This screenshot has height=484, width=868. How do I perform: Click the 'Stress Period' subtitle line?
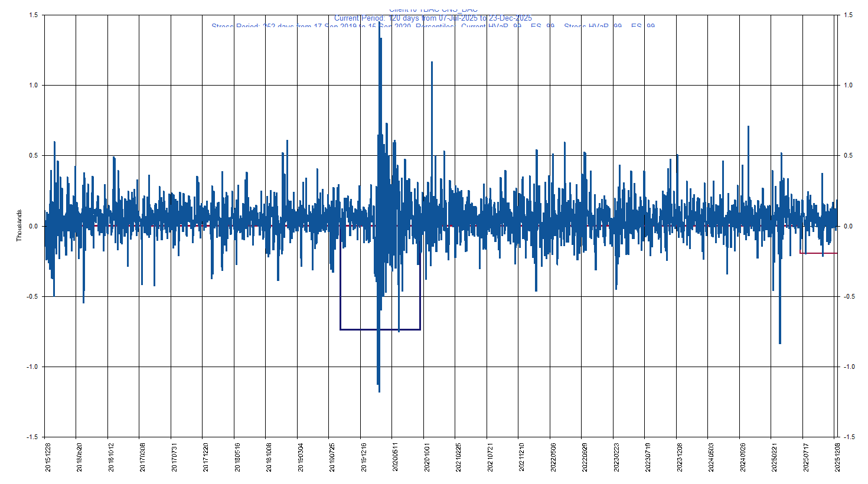[x=433, y=27]
